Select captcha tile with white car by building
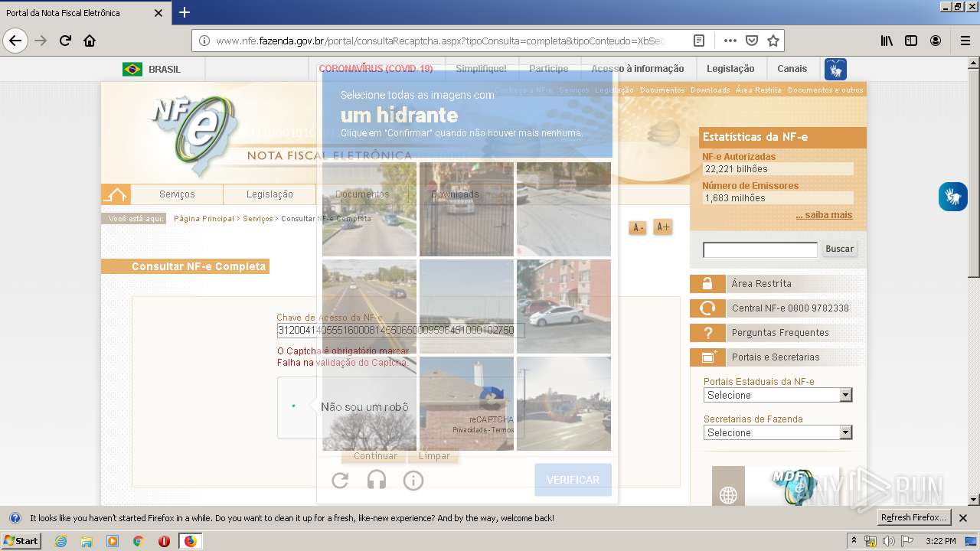Viewport: 980px width, 551px height. point(563,306)
